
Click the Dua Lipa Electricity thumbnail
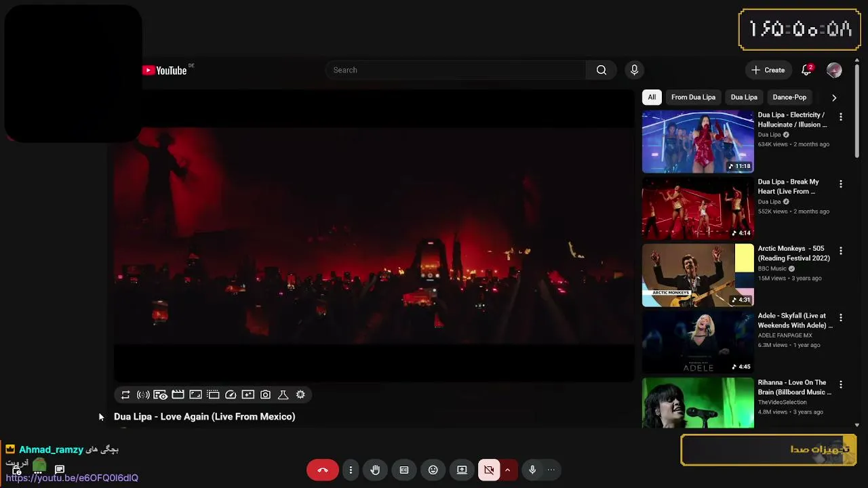[x=698, y=142]
